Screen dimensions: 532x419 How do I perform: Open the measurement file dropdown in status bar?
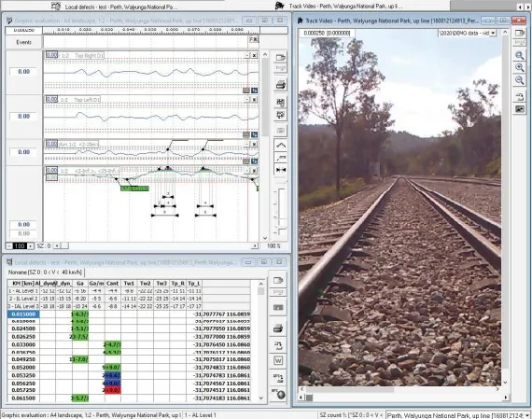(x=527, y=415)
